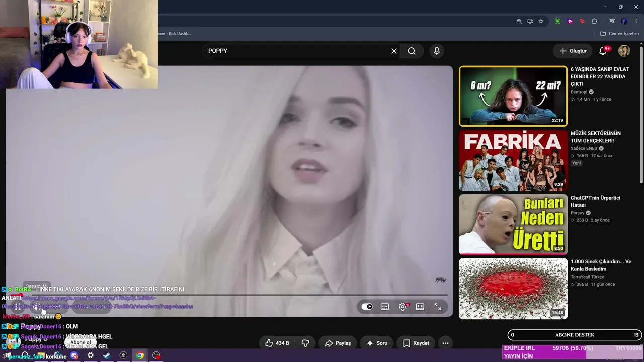Viewport: 644px width, 362px height.
Task: Share the video with Paylaş
Action: click(x=338, y=343)
